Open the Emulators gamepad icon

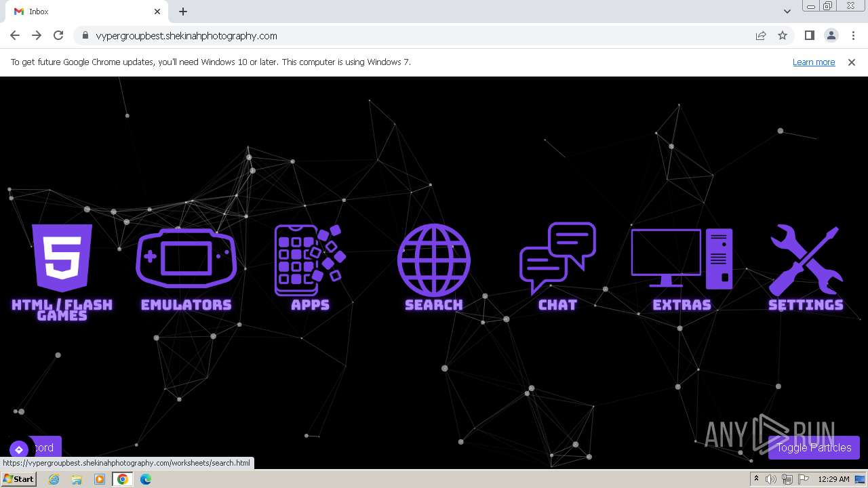[x=186, y=258]
